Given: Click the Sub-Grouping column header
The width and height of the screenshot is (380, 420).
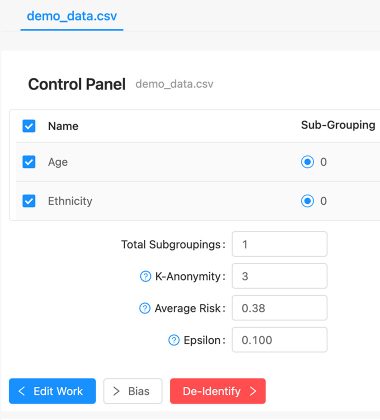Looking at the screenshot, I should tap(338, 125).
